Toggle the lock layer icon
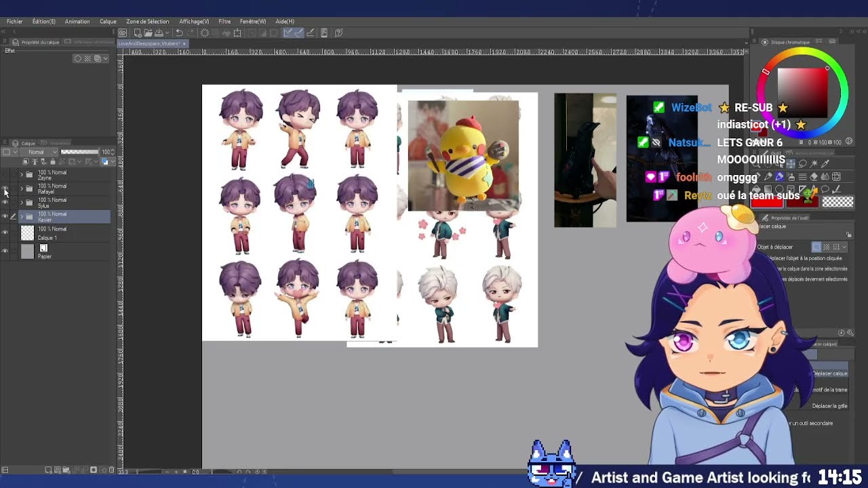The height and width of the screenshot is (488, 868). coord(52,161)
